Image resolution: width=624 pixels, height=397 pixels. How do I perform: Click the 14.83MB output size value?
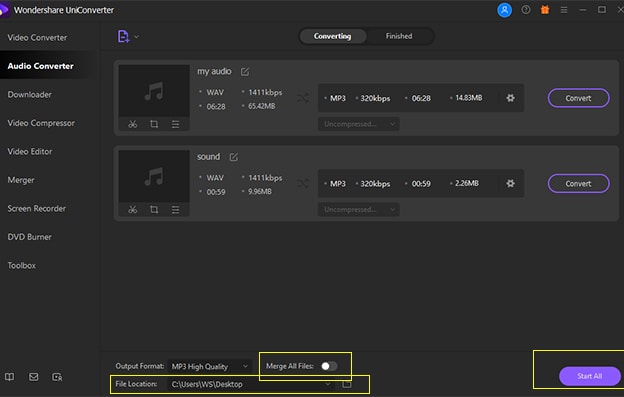tap(469, 98)
